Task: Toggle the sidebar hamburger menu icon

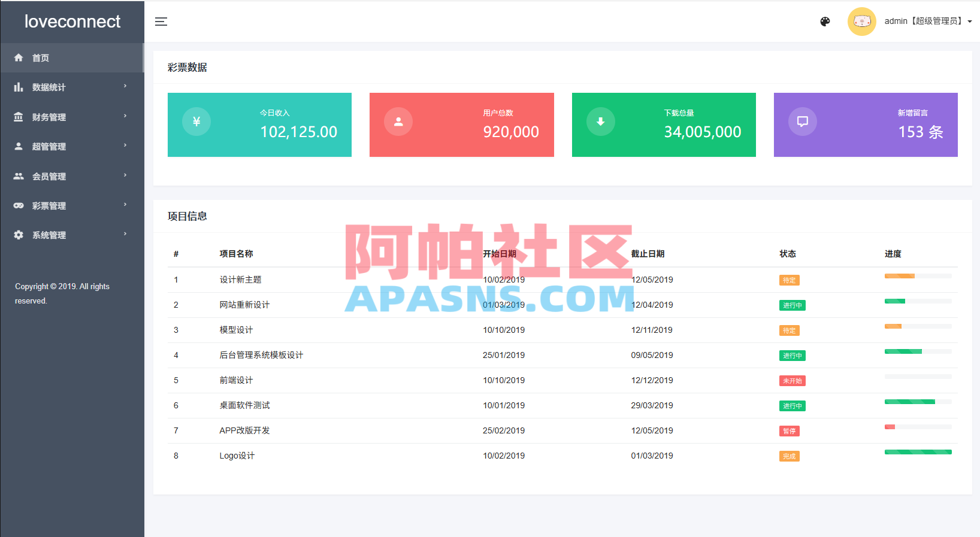Action: click(161, 22)
